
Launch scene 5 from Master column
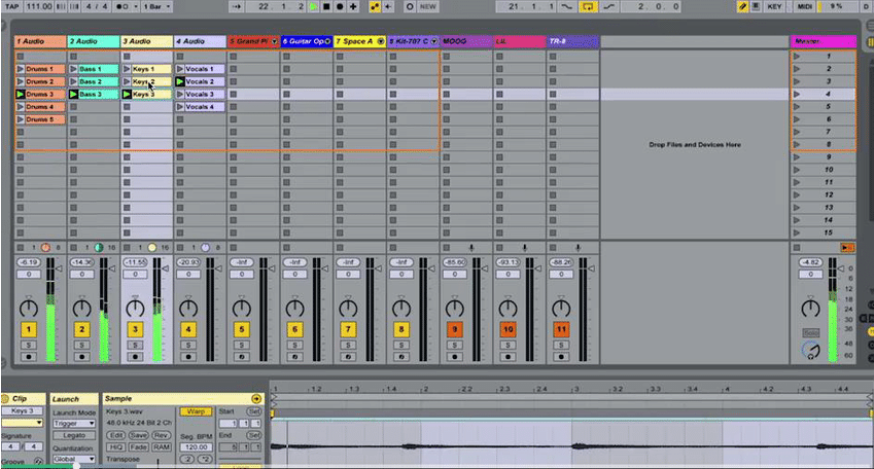coord(797,107)
